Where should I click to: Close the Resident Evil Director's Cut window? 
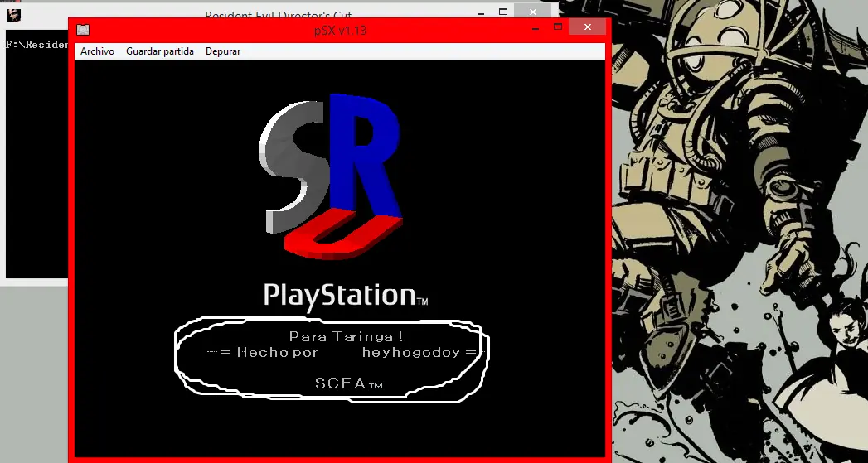point(532,12)
